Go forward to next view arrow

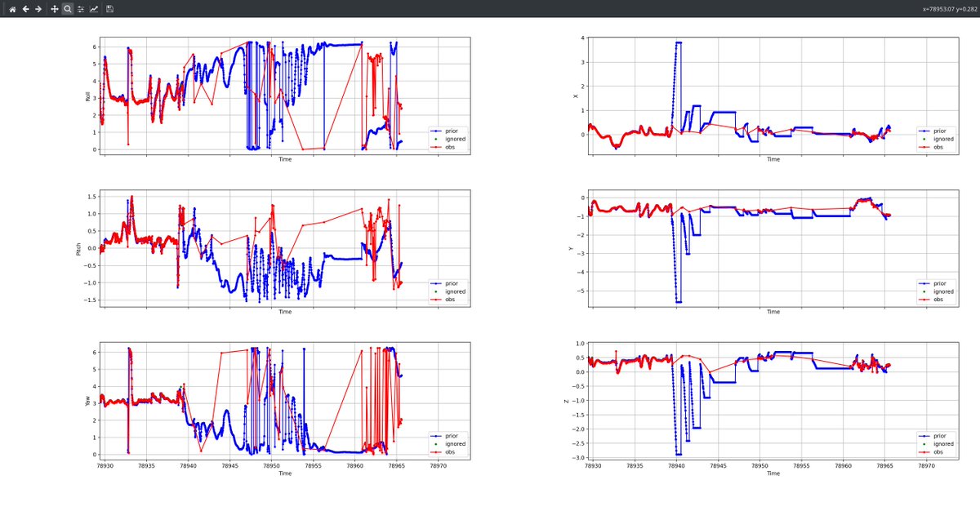point(38,9)
